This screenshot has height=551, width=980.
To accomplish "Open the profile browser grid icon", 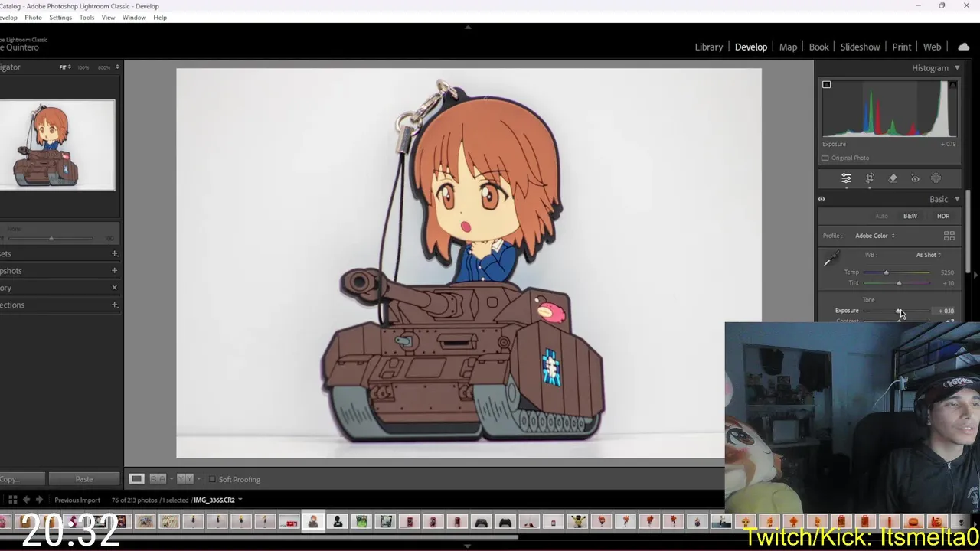I will click(949, 236).
